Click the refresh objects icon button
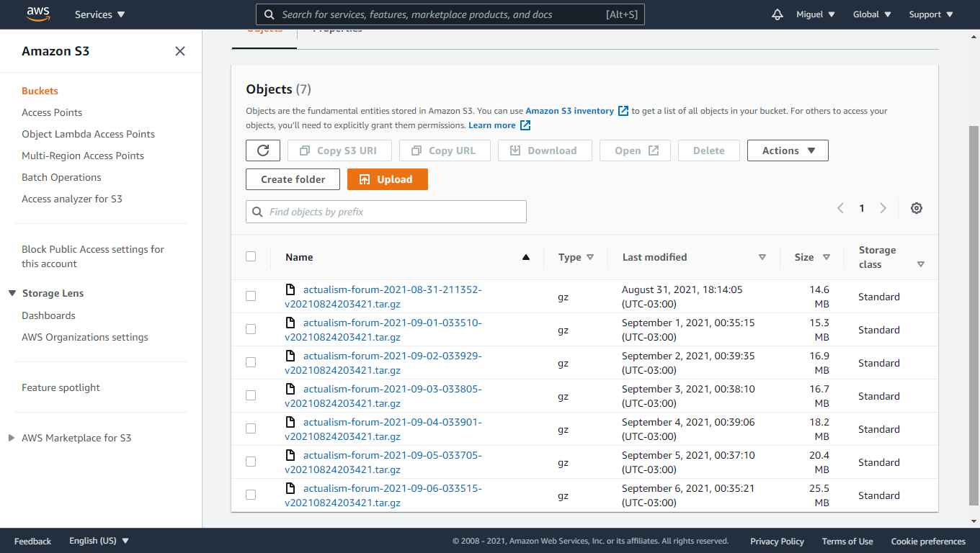The image size is (980, 553). [x=263, y=150]
